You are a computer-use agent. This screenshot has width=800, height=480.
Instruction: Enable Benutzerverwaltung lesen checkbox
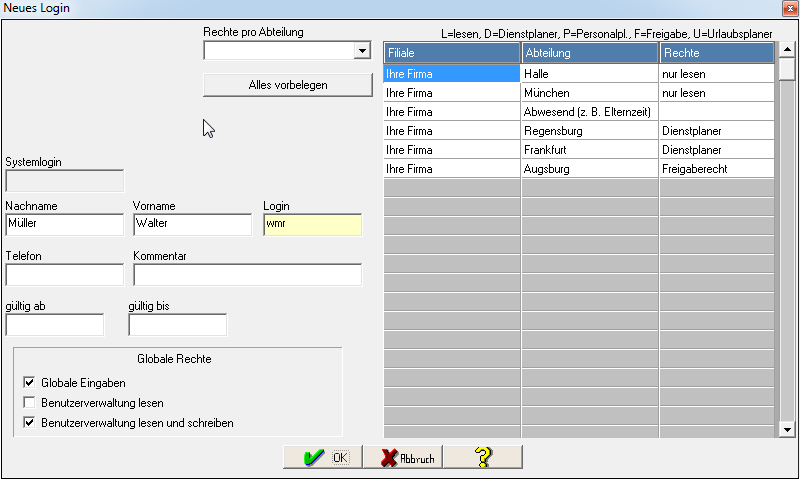pyautogui.click(x=28, y=403)
